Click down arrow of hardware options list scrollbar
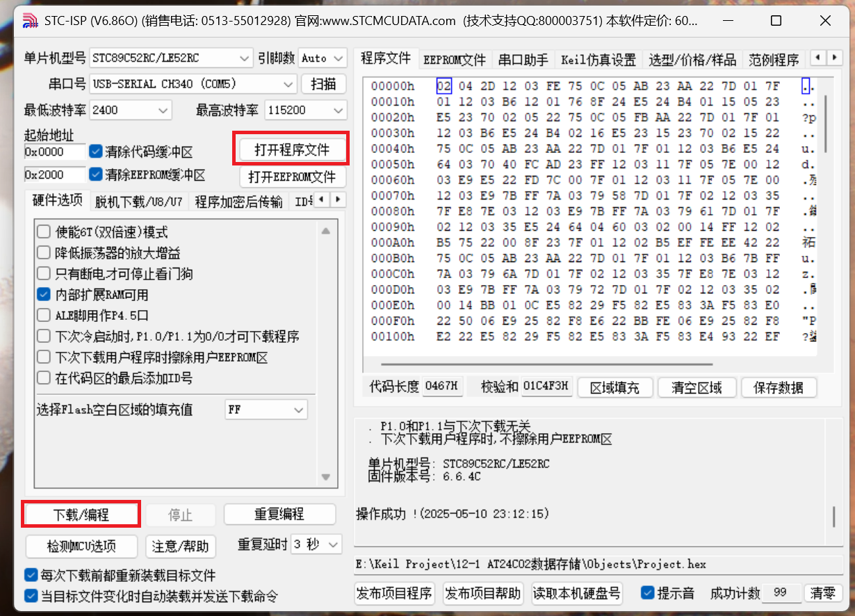Viewport: 855px width, 616px height. pos(325,477)
